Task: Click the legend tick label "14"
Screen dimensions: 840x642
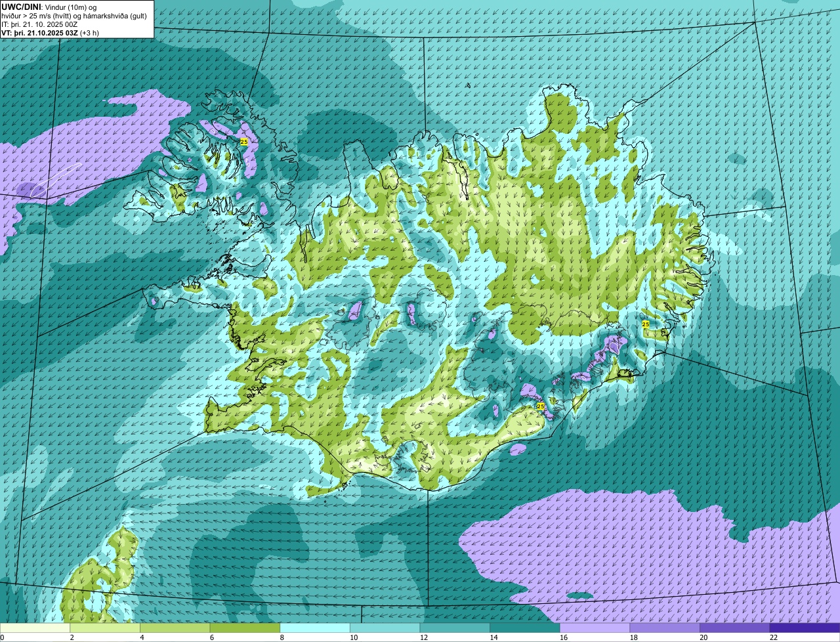Action: point(493,637)
